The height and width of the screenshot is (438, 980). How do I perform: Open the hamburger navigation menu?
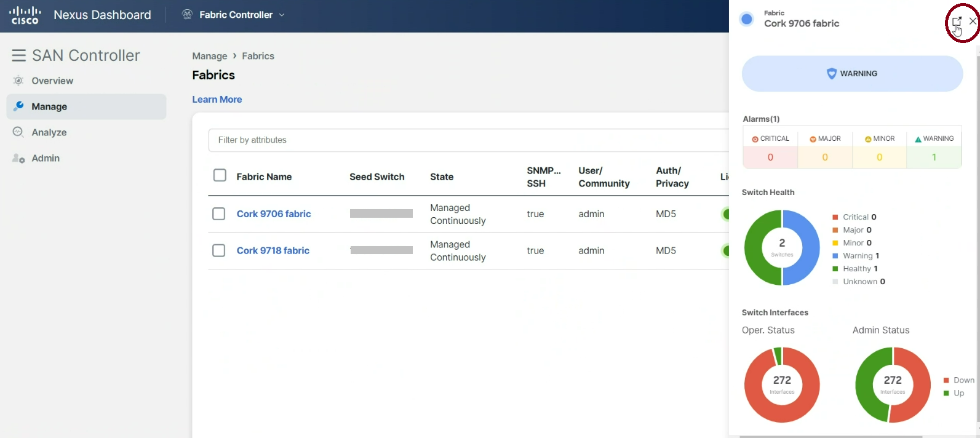point(18,55)
